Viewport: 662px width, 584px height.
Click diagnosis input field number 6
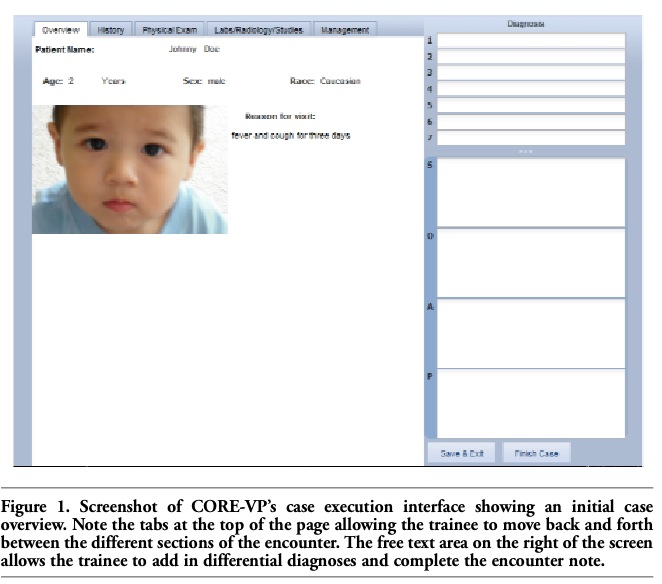pyautogui.click(x=531, y=121)
